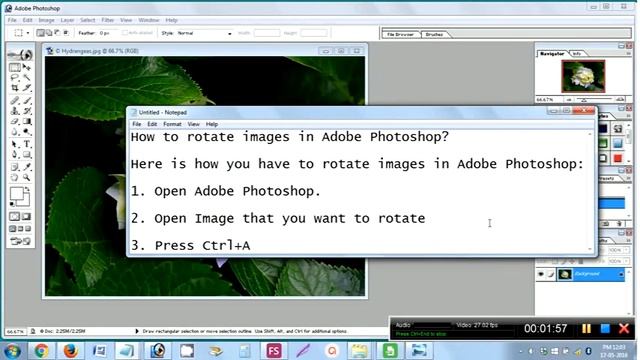Screen dimensions: 640x360
Task: Click the Feather input field
Action: 108,33
